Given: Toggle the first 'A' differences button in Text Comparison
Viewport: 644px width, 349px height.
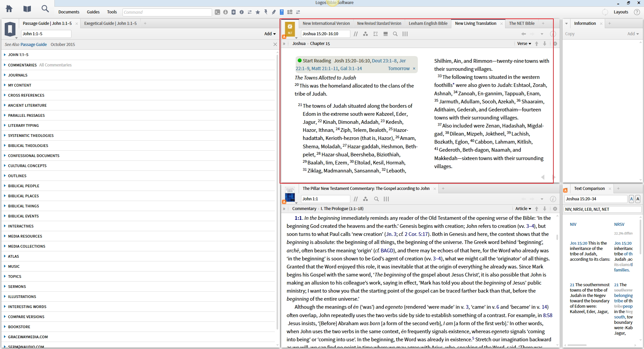Looking at the screenshot, I should tap(631, 199).
